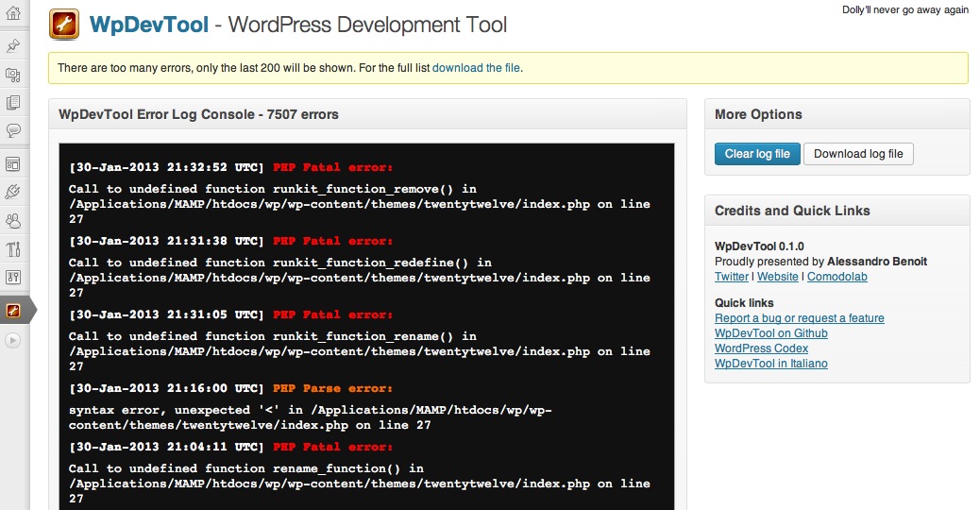Image resolution: width=980 pixels, height=510 pixels.
Task: Open the Twitter credits link
Action: pos(732,276)
